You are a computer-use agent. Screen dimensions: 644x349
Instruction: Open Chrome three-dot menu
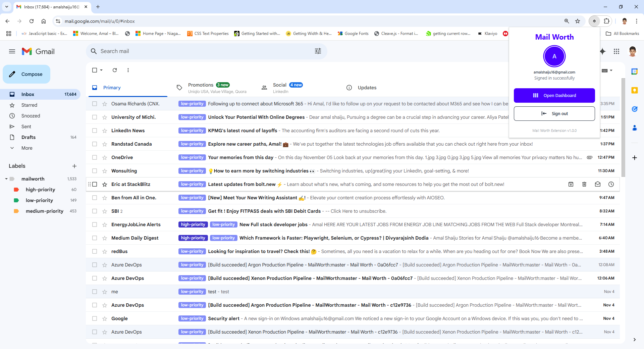[x=637, y=21]
